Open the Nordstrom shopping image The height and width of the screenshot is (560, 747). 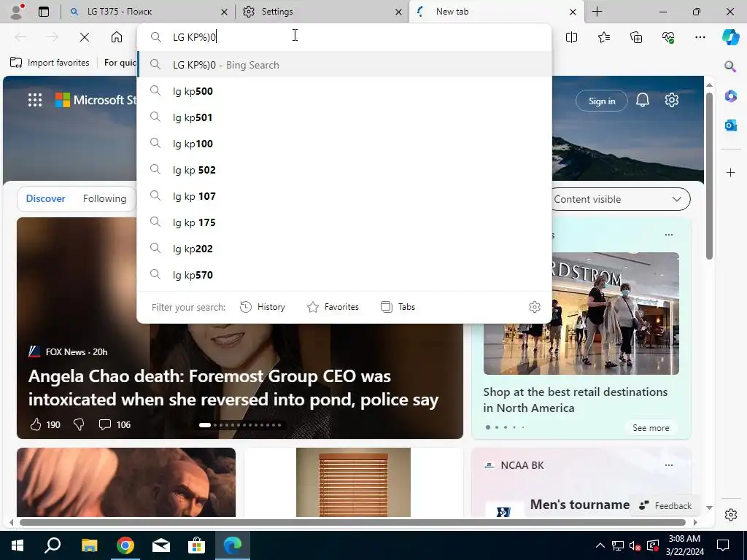coord(581,314)
